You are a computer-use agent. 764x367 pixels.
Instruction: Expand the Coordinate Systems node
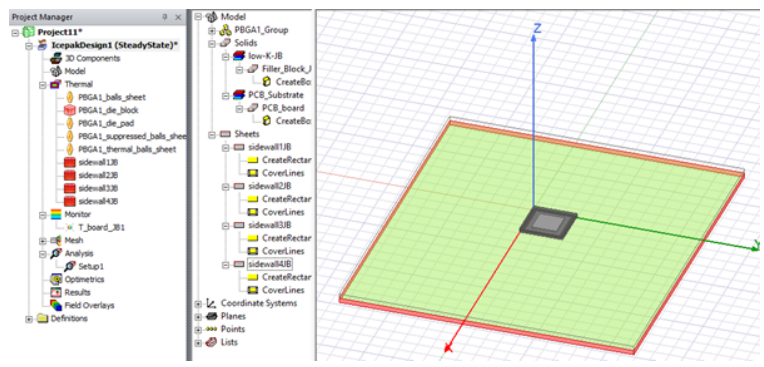(198, 304)
